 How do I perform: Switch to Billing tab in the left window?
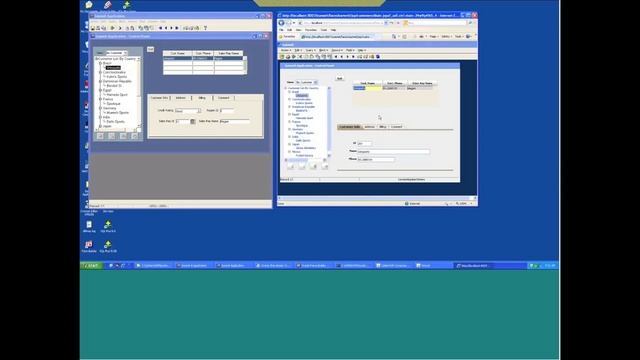[x=202, y=98]
